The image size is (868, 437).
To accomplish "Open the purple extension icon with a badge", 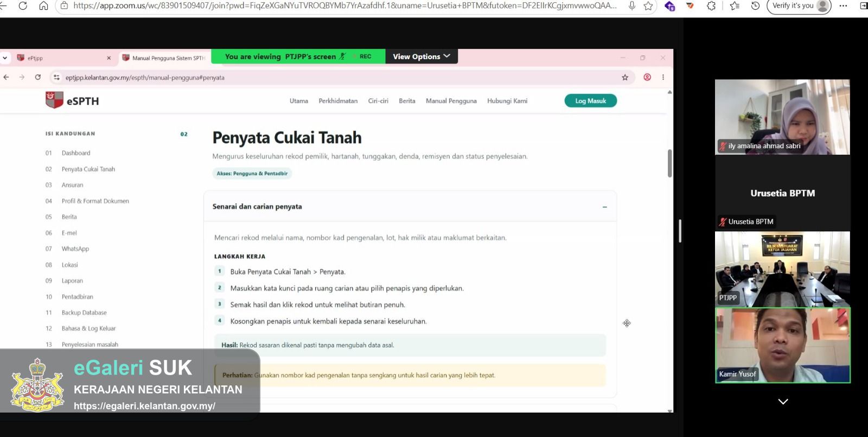I will (670, 6).
